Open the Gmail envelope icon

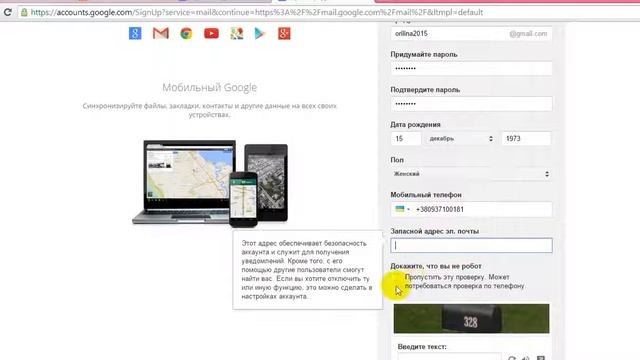coord(161,33)
